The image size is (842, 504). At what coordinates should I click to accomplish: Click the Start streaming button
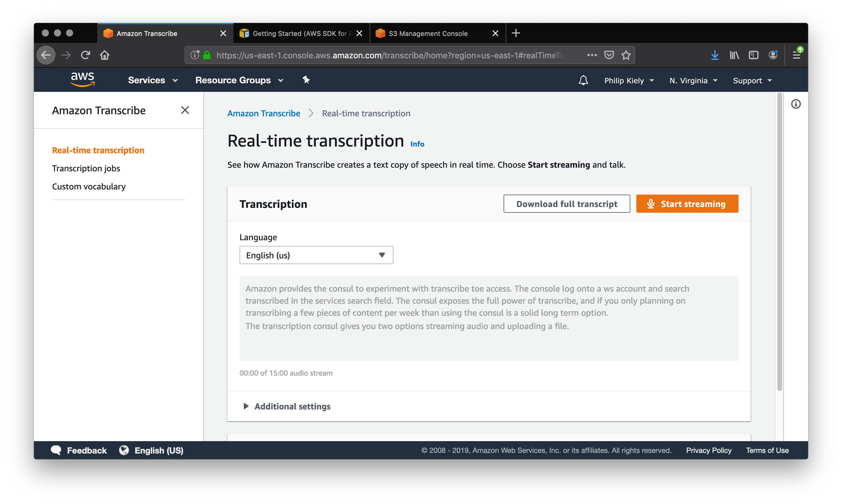pyautogui.click(x=687, y=204)
